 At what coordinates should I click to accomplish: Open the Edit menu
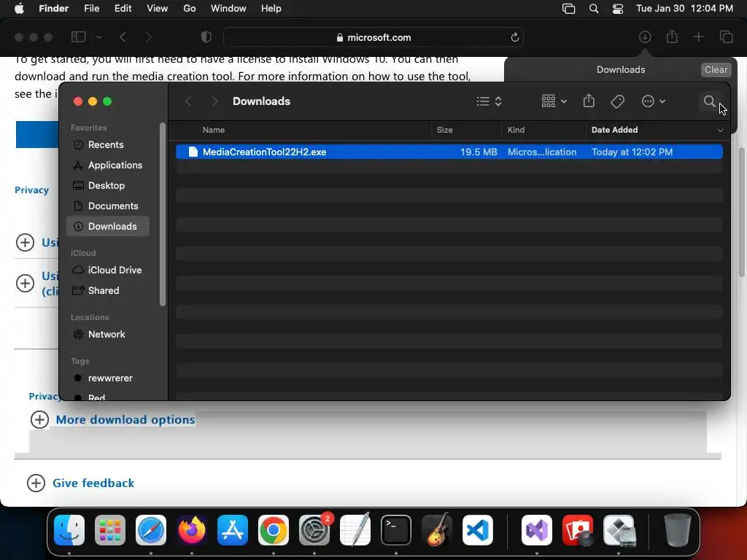pyautogui.click(x=123, y=9)
